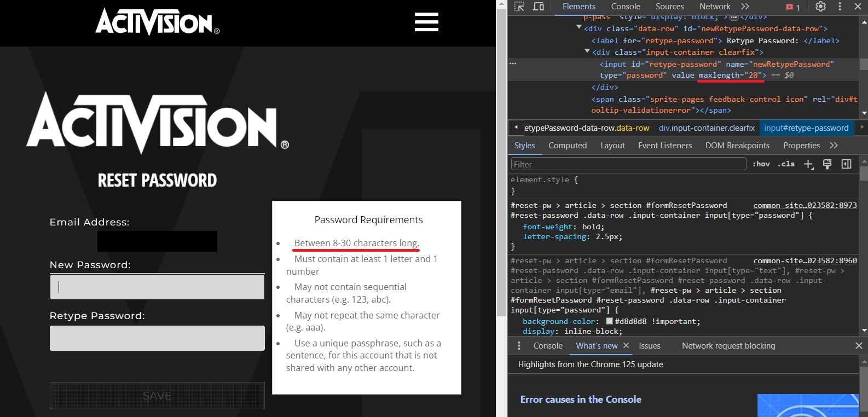The image size is (868, 417).
Task: Toggle the computed styles sidebar icon
Action: [x=846, y=164]
